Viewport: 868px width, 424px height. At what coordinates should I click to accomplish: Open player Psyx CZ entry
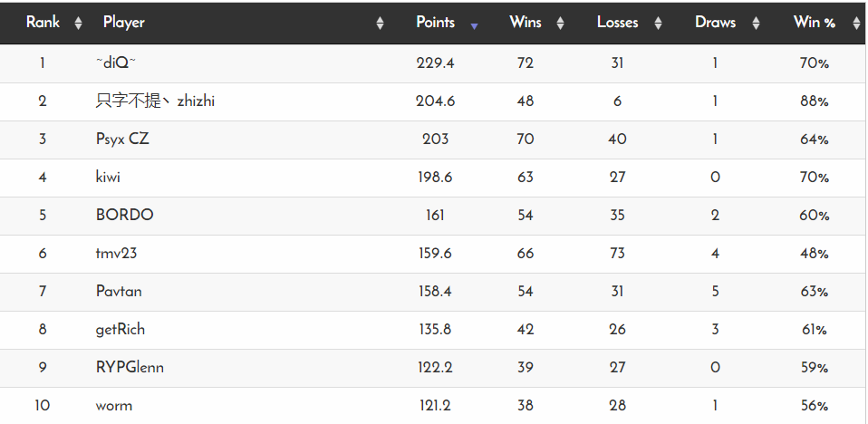pyautogui.click(x=122, y=139)
